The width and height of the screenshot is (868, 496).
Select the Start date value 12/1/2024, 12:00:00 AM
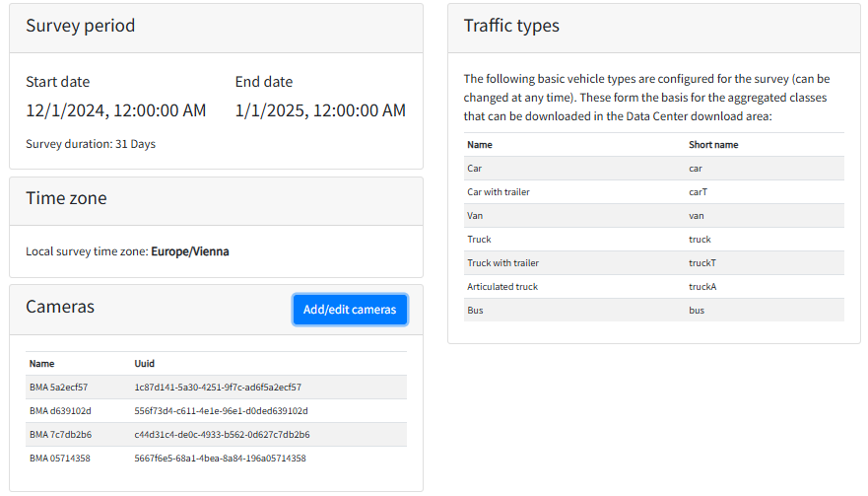[115, 110]
